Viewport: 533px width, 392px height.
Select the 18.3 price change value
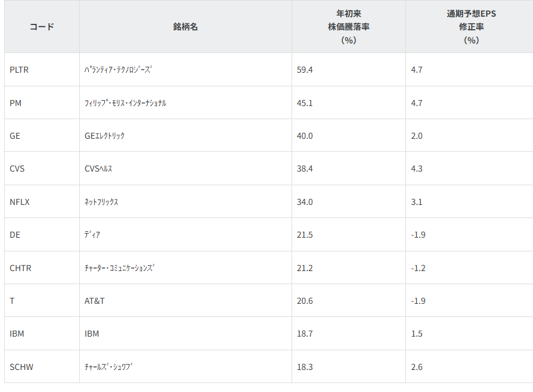coord(305,367)
